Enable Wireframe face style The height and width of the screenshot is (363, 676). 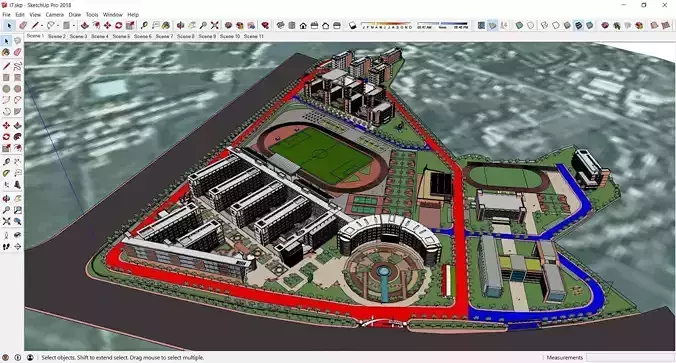545,25
